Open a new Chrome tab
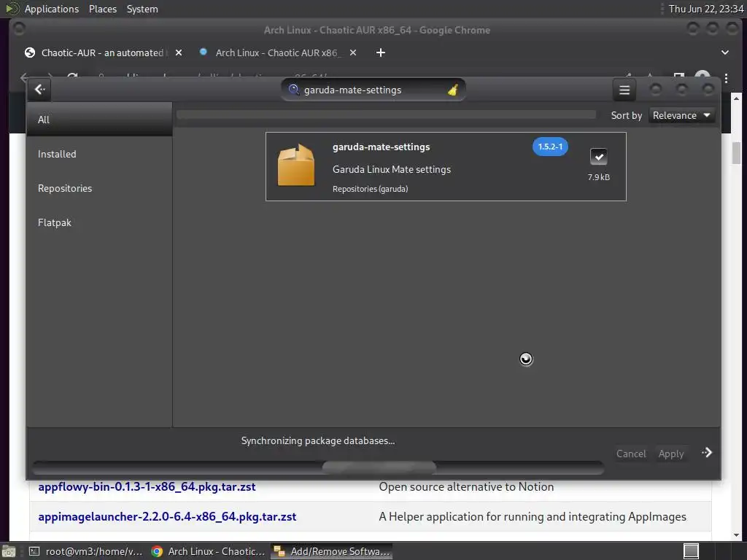 [x=380, y=52]
